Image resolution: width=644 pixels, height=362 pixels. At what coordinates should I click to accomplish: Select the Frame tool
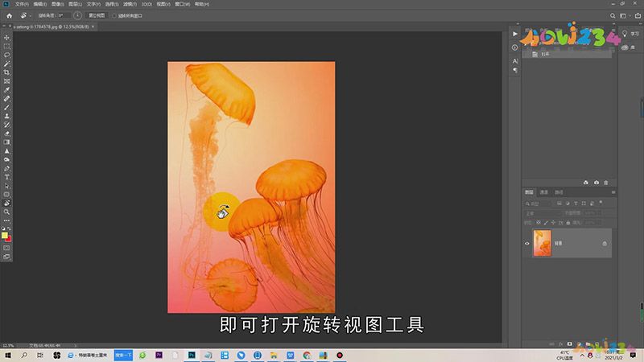click(6, 81)
